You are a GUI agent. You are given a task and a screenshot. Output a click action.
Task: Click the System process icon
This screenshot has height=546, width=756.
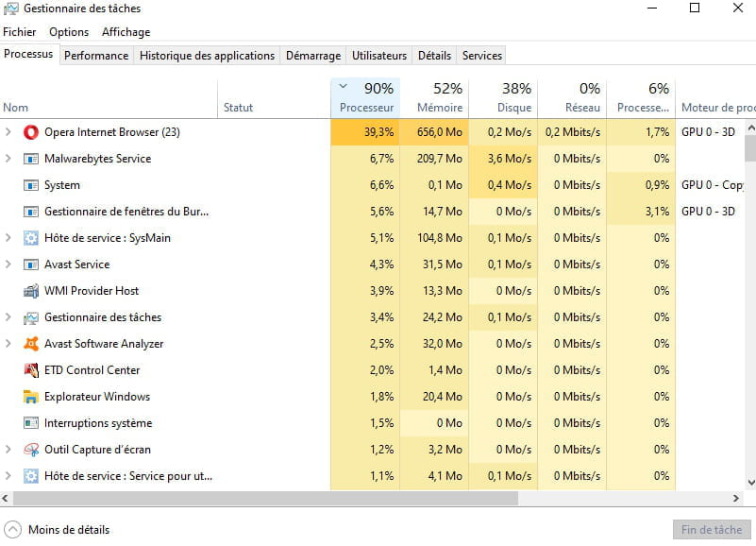click(x=31, y=185)
